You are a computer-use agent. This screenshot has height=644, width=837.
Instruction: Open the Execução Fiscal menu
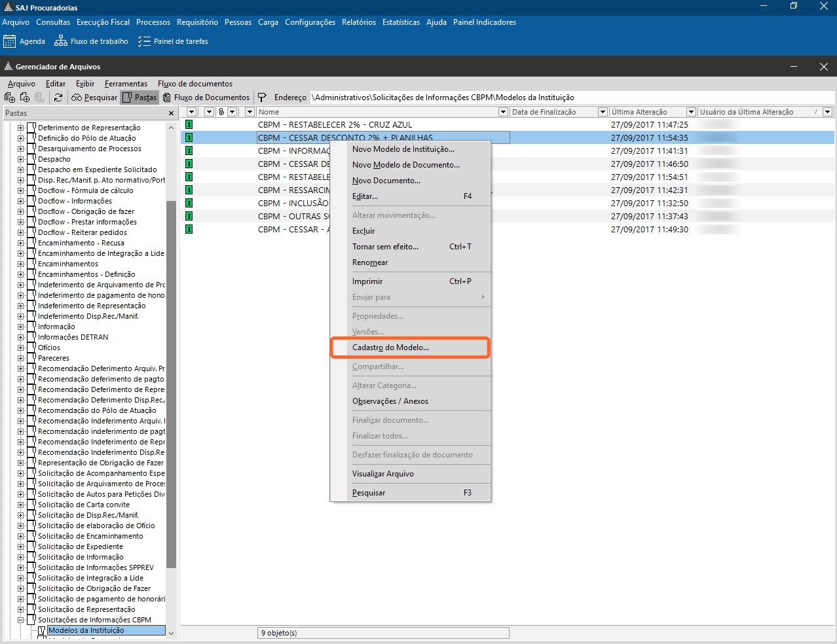103,22
